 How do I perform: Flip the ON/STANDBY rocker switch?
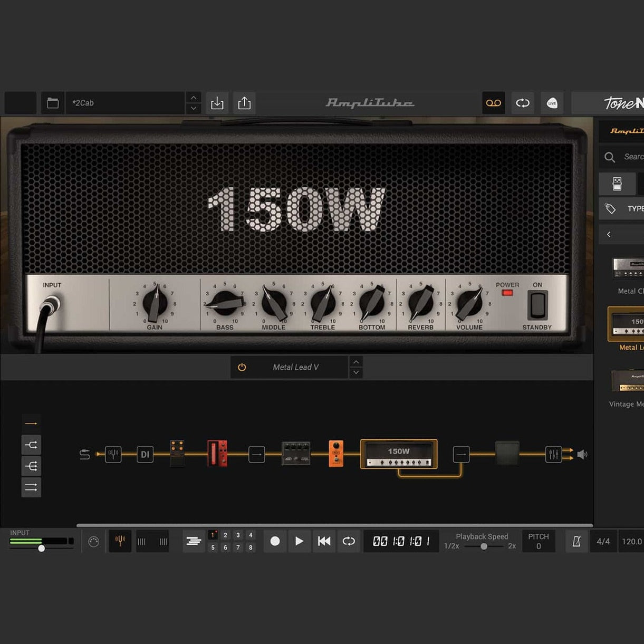537,305
